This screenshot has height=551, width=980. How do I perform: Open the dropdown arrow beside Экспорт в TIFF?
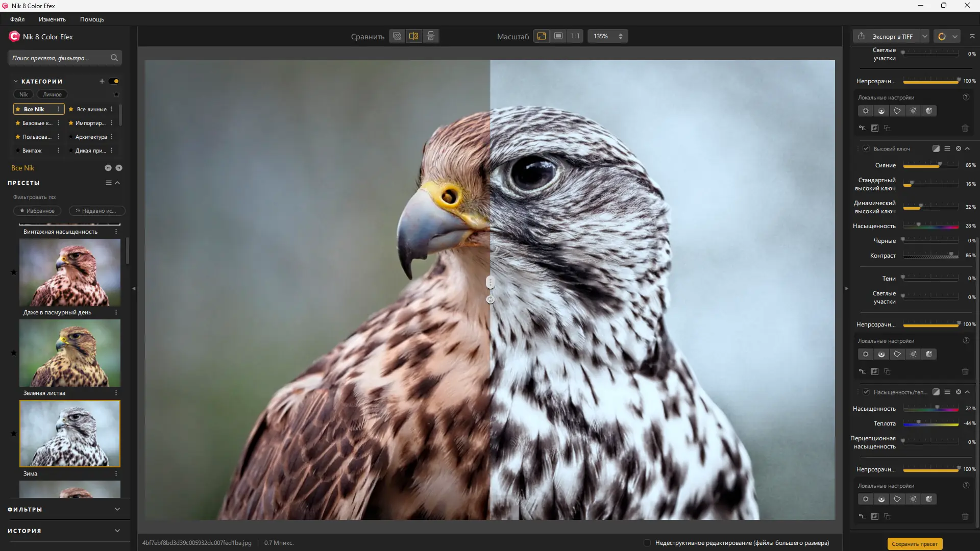click(x=924, y=36)
